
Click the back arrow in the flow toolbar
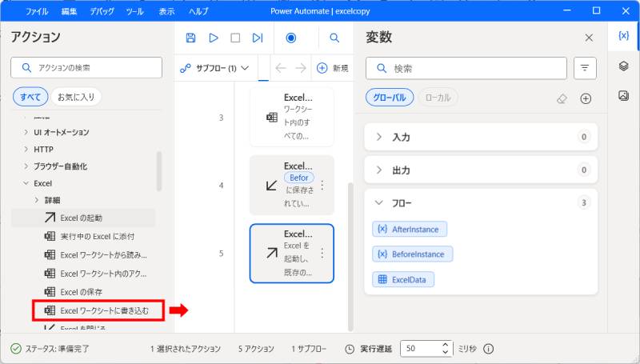tap(281, 68)
